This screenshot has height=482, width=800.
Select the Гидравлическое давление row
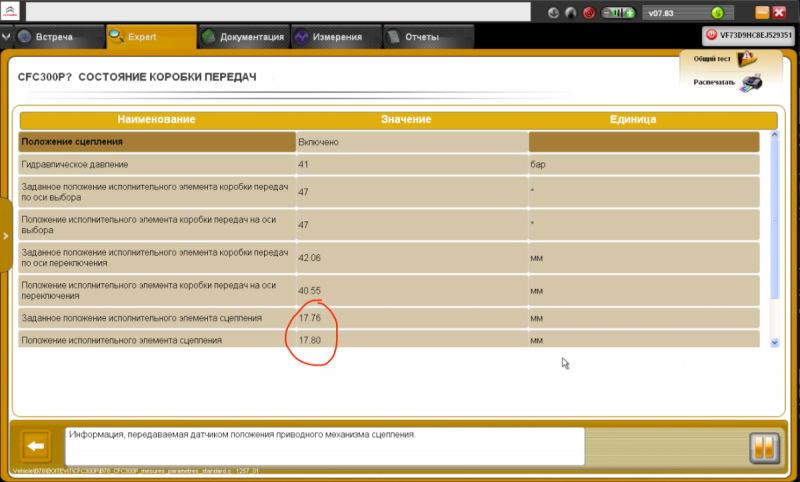tap(389, 164)
